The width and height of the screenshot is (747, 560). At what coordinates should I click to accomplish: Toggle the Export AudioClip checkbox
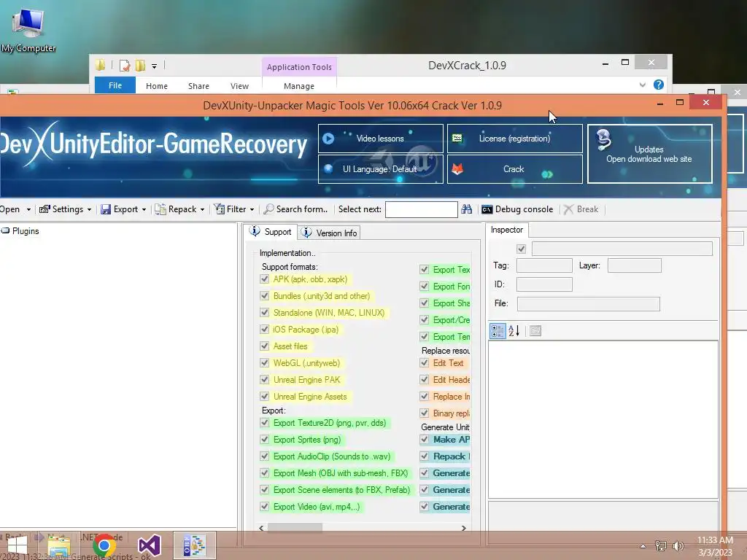(264, 456)
